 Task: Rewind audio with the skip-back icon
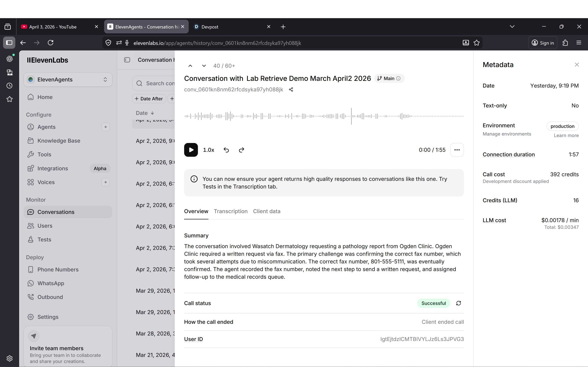click(x=226, y=150)
